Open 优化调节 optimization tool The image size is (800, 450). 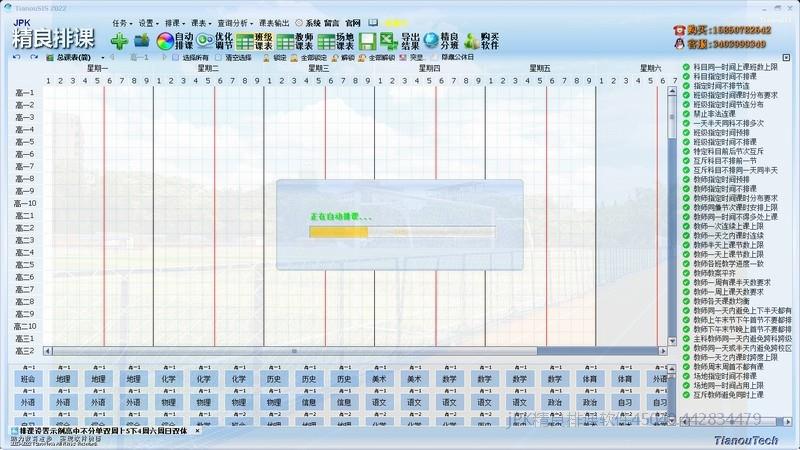[215, 41]
